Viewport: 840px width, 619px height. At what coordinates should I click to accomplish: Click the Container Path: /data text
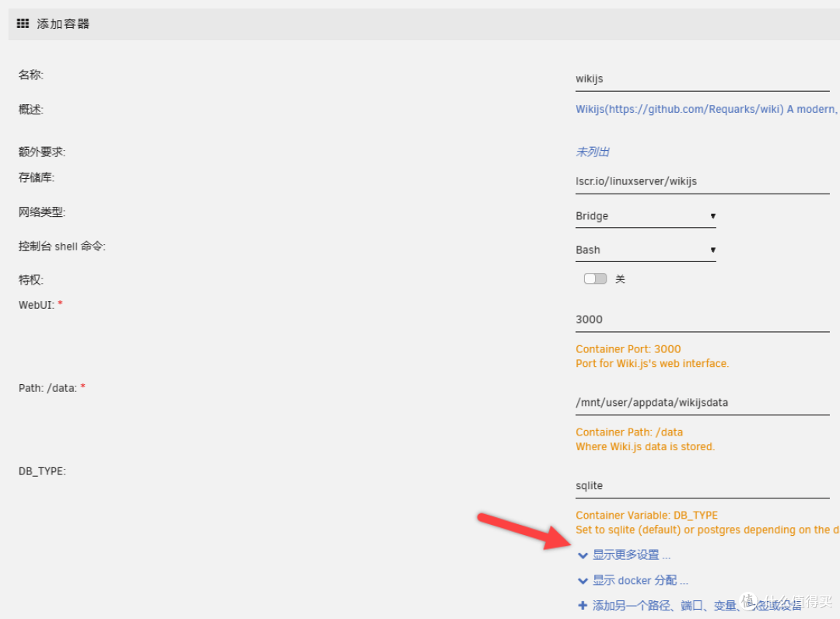coord(629,432)
